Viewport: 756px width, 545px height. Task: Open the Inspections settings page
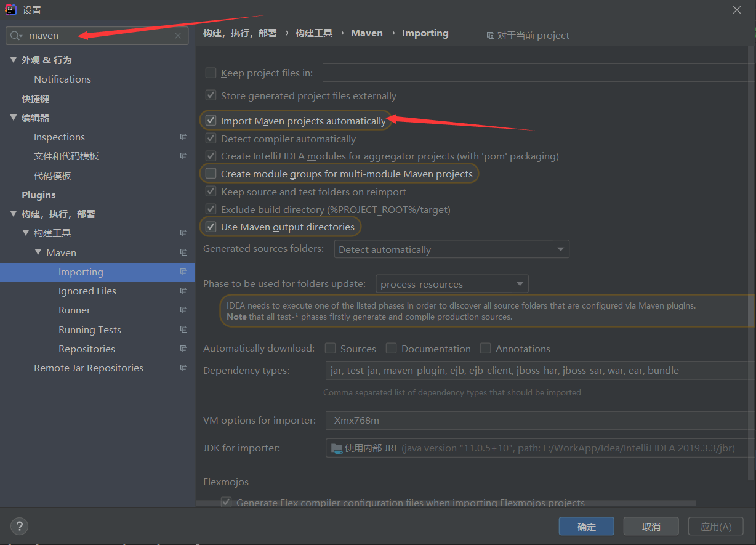[x=59, y=137]
